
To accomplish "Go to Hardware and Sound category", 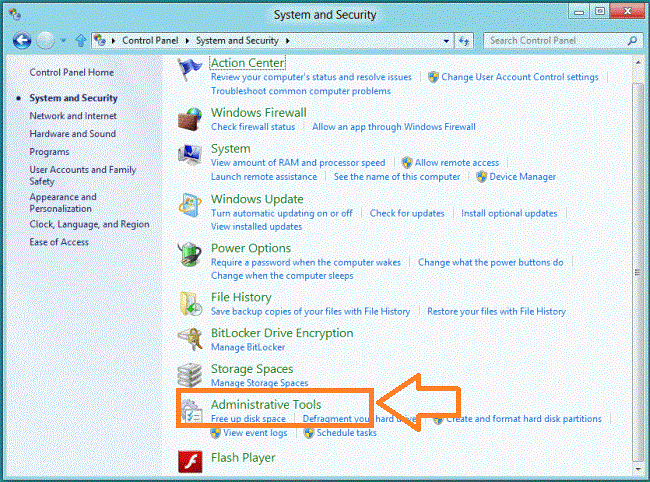I will pyautogui.click(x=73, y=134).
